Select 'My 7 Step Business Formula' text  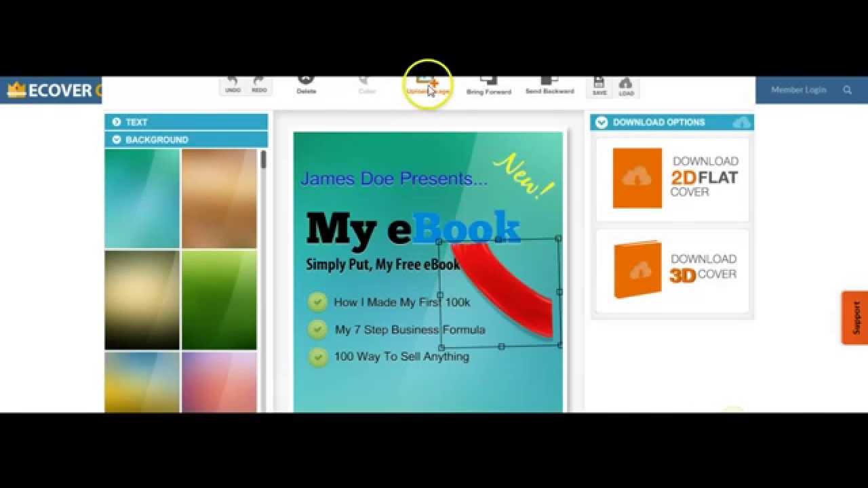tap(410, 329)
